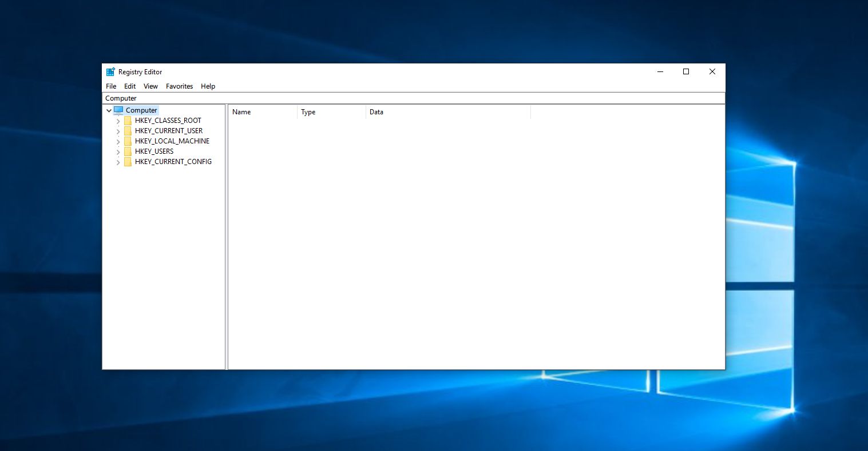Open the Favorites menu
The width and height of the screenshot is (868, 451).
click(179, 86)
